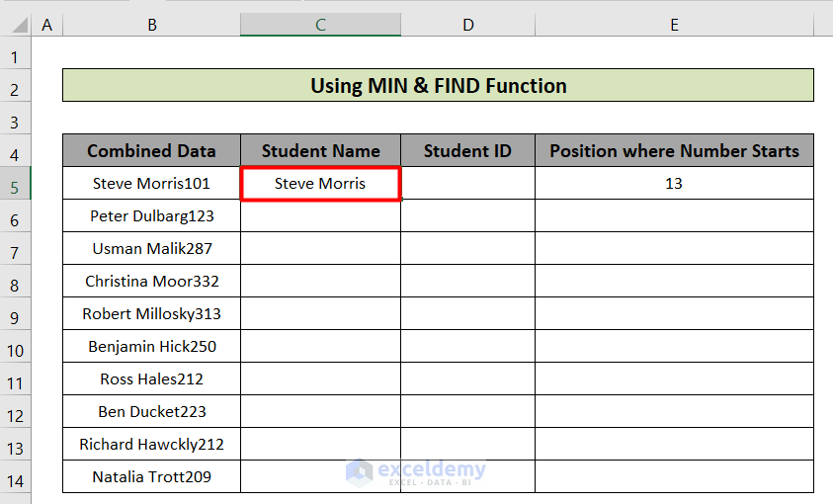
Task: Select the Student ID header cell
Action: [x=467, y=151]
